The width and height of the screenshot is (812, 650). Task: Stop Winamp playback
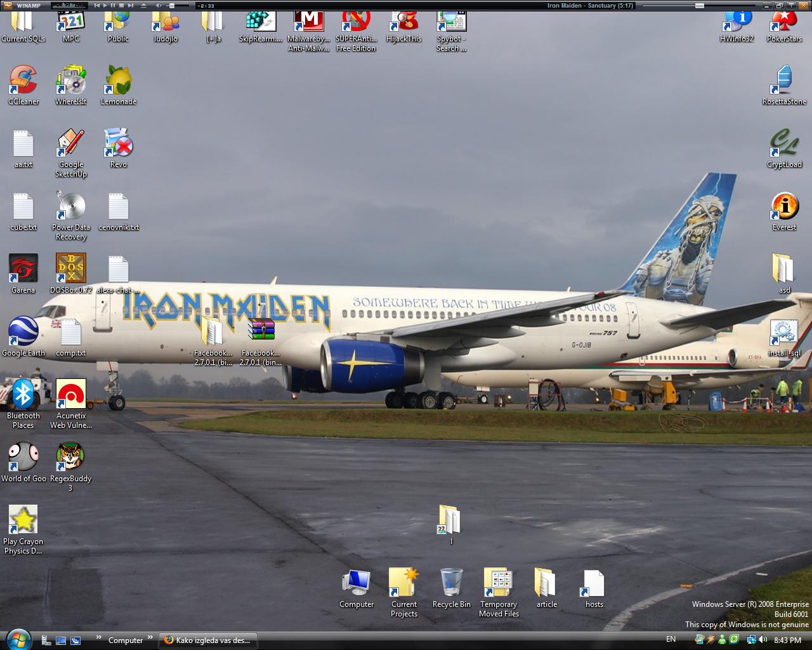[x=121, y=5]
